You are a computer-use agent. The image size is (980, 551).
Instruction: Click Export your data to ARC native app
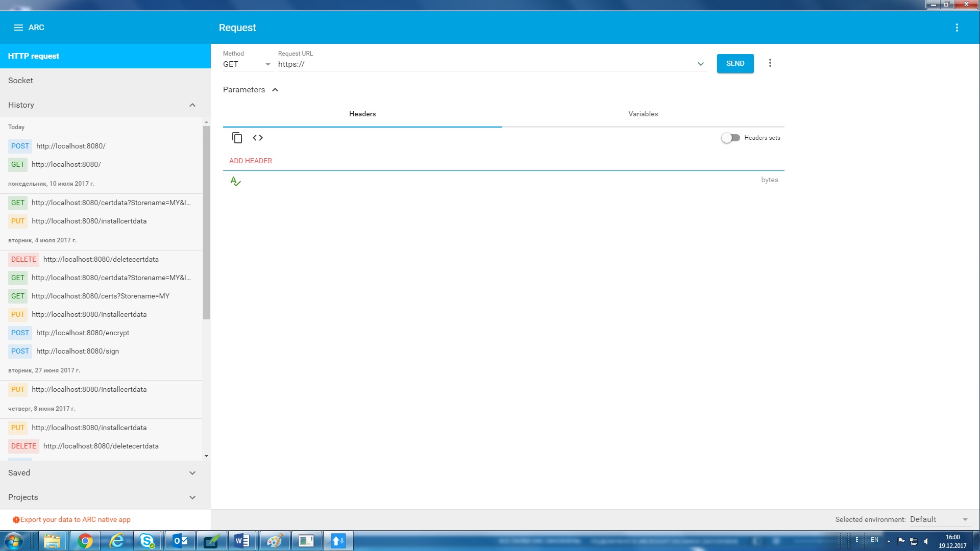point(75,519)
